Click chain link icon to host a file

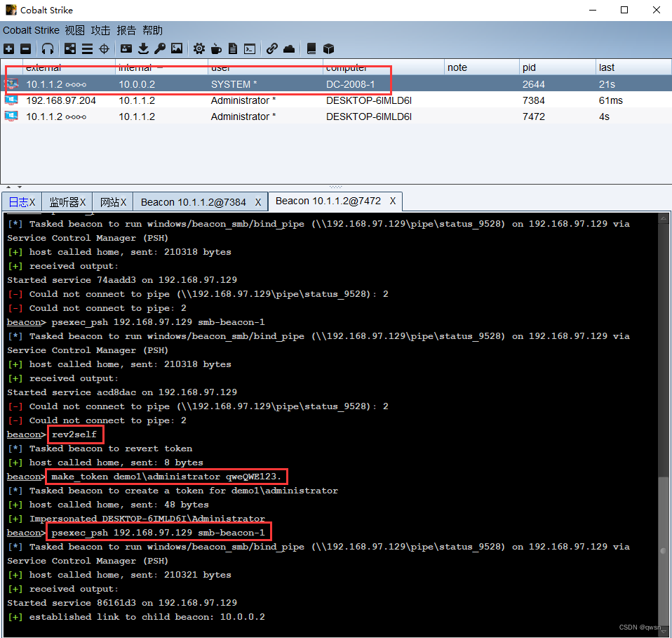(271, 49)
